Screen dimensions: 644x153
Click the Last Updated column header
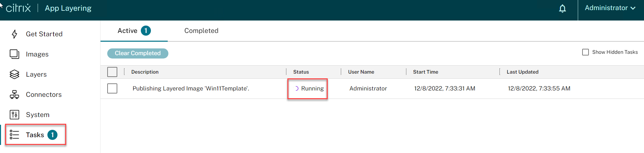tap(522, 72)
